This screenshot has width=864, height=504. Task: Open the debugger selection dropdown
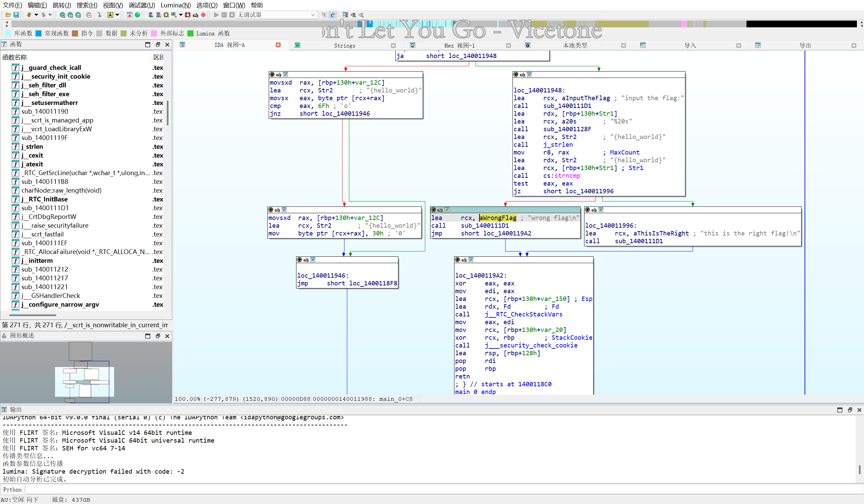click(x=313, y=15)
